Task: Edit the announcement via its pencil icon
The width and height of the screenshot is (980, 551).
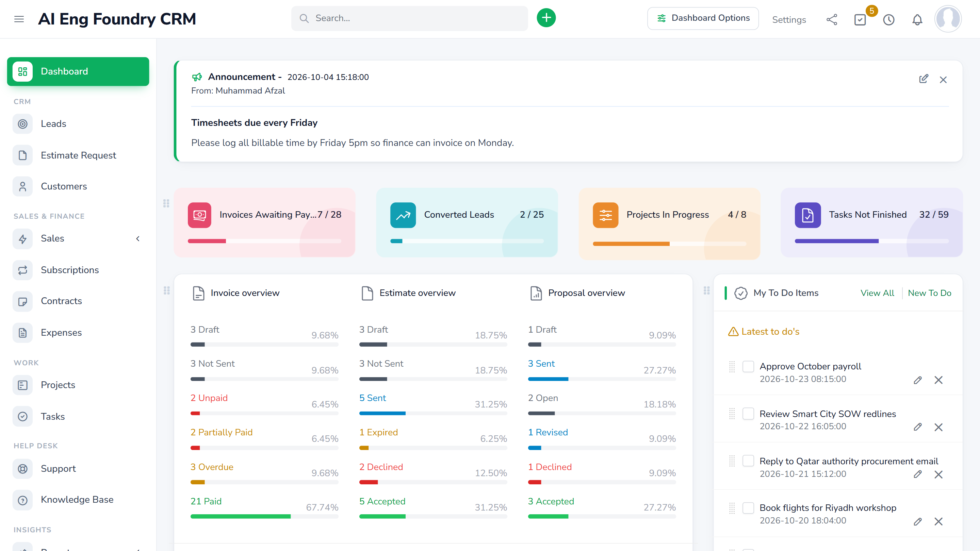Action: coord(923,79)
